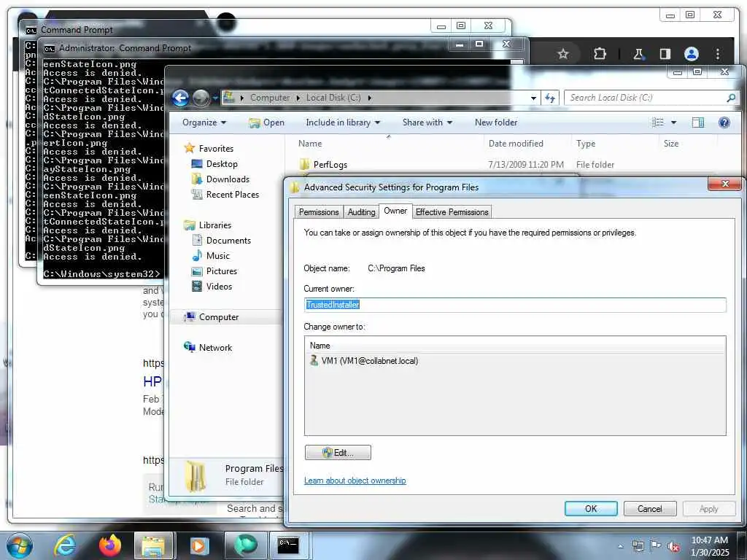Click the volume muted tray icon
Image resolution: width=747 pixels, height=560 pixels.
[673, 546]
